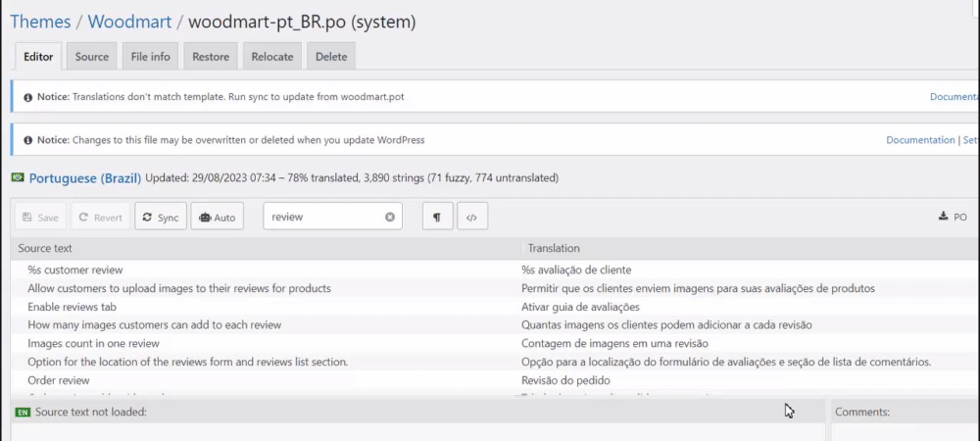980x441 pixels.
Task: Select the 'Enable reviews tab' source row
Action: pyautogui.click(x=72, y=307)
